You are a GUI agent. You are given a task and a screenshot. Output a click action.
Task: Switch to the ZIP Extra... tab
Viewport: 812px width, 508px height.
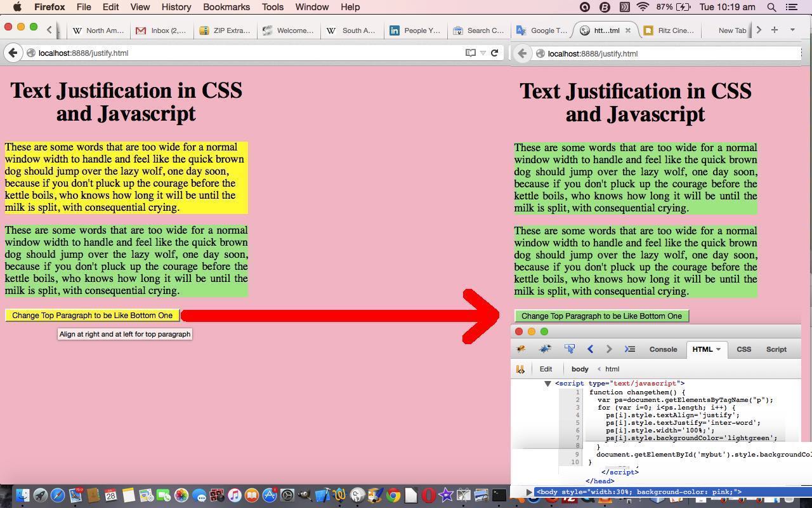point(226,30)
